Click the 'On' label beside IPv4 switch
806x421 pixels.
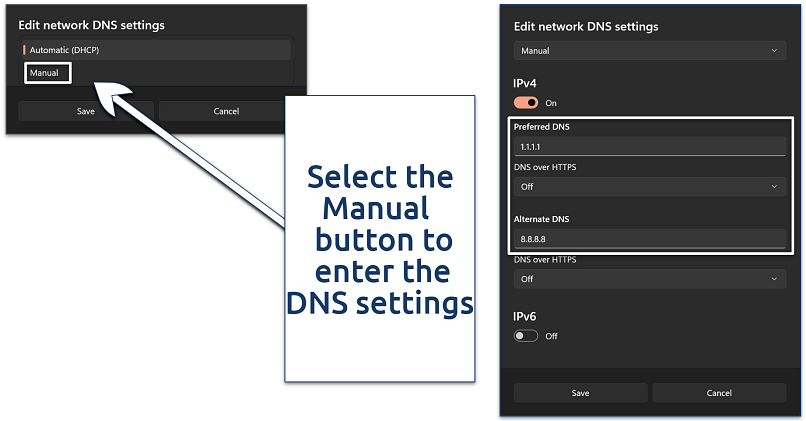tap(551, 103)
